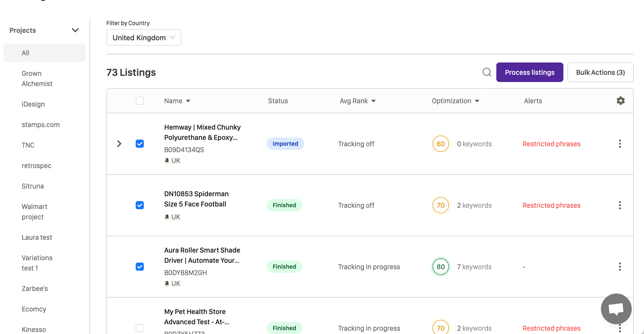Open the Kinesso project
The width and height of the screenshot is (644, 334).
34,329
